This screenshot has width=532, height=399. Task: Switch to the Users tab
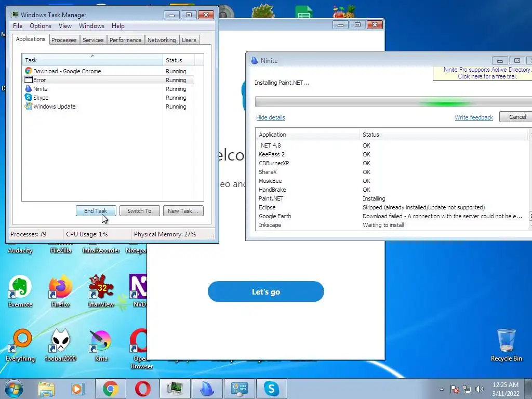(189, 40)
